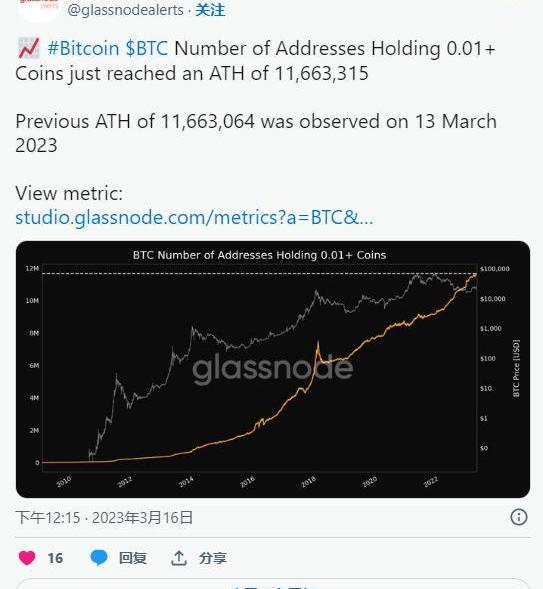Open the studio.glassnode.com metrics link
The height and width of the screenshot is (589, 543).
click(x=194, y=217)
